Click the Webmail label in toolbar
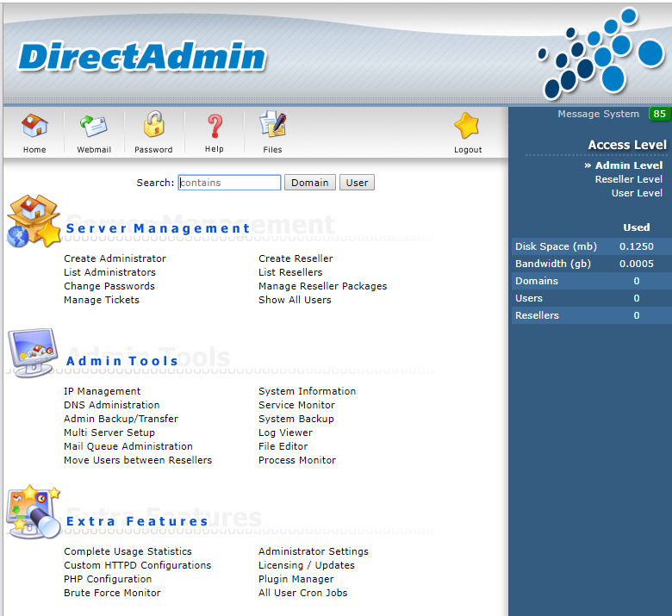672x616 pixels. point(94,150)
